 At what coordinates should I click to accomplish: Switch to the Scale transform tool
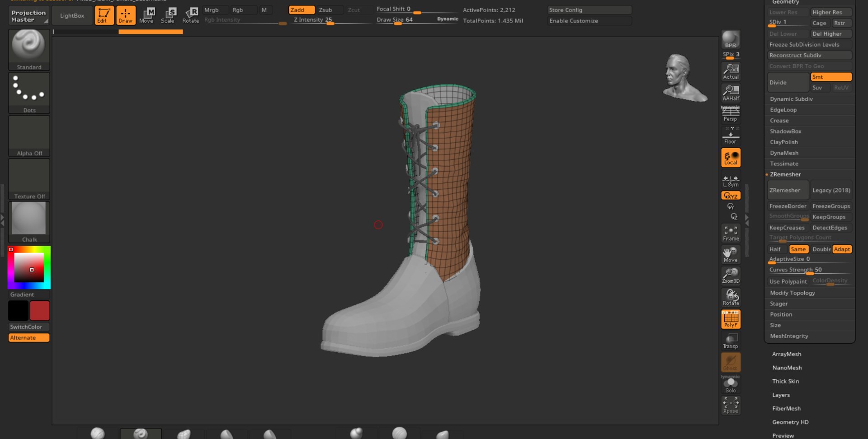pyautogui.click(x=168, y=15)
